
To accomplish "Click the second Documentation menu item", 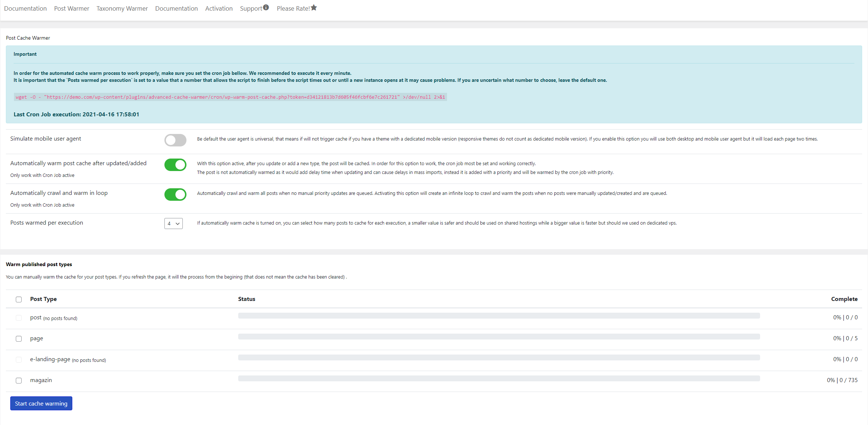I will coord(176,8).
